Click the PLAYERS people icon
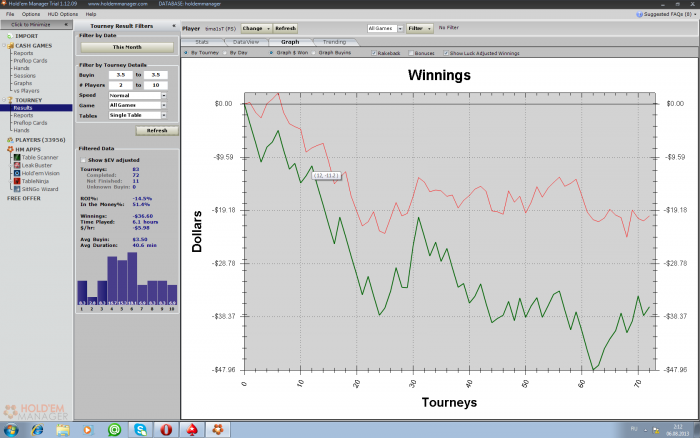This screenshot has height=438, width=700. pos(10,140)
